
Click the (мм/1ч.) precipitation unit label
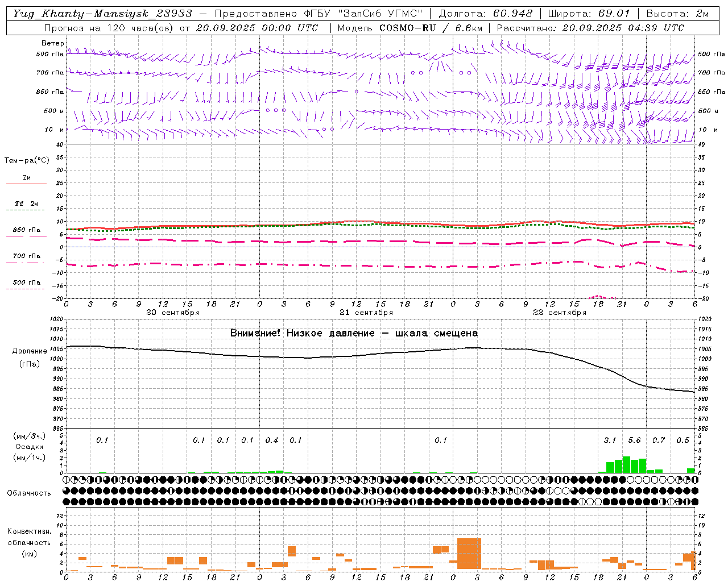30,458
